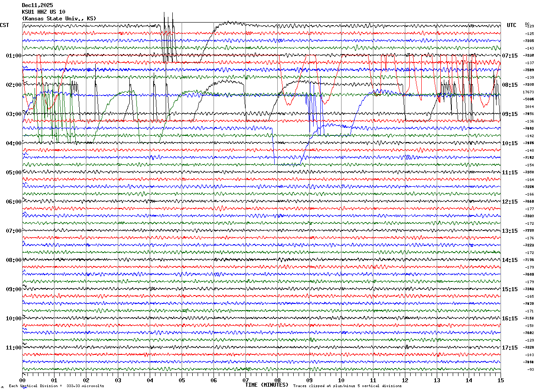Click the date label "Dec11,2025"
Image resolution: width=536 pixels, height=392 pixels.
[37, 5]
